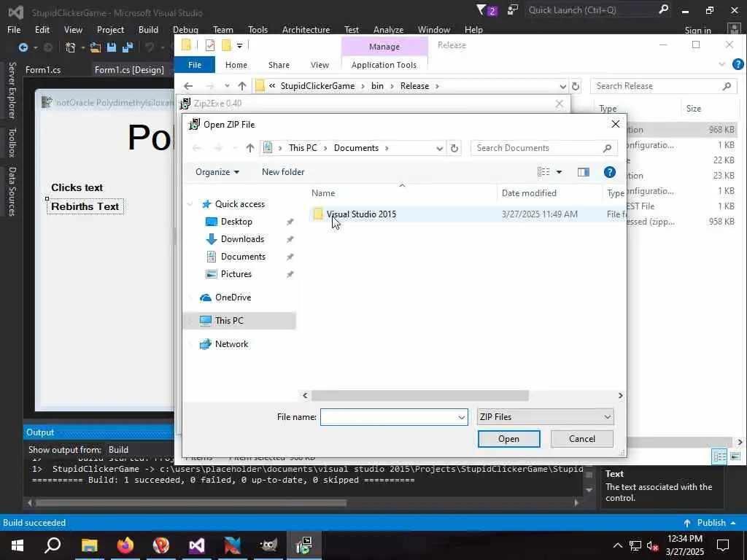The height and width of the screenshot is (560, 747).
Task: Click the Visual Studio feedback icon
Action: pos(513,10)
